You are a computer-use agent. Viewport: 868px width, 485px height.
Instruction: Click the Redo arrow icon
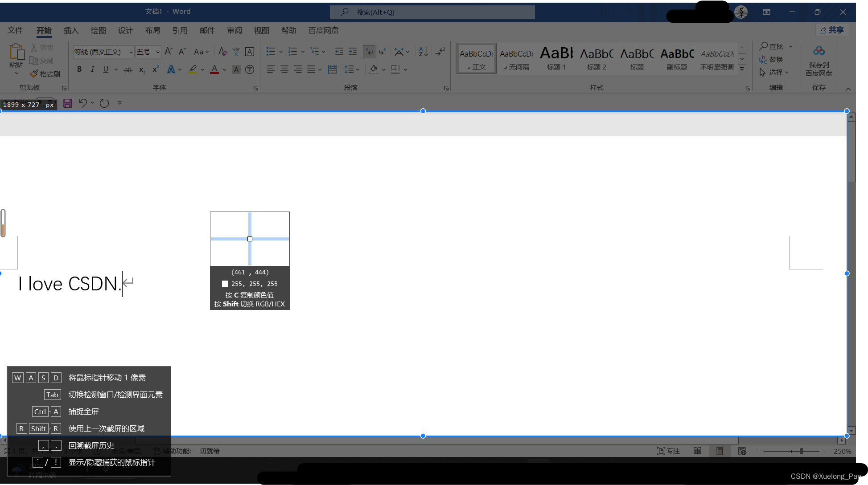point(104,103)
